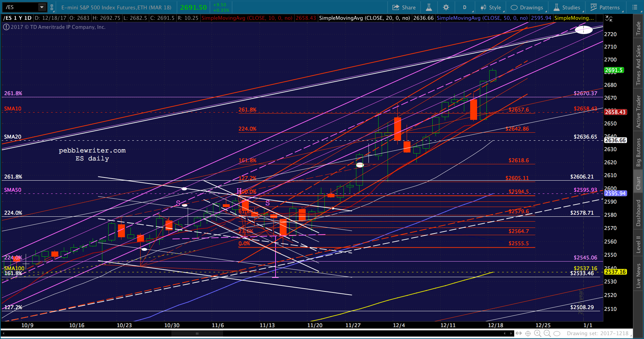This screenshot has height=339, width=644.
Task: Click the white 2636.66 price bubble
Action: pos(616,140)
